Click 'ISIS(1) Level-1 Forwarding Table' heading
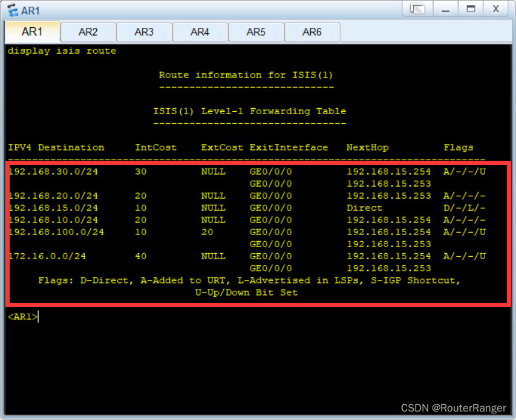Viewport: 516px width, 420px height. click(x=249, y=111)
